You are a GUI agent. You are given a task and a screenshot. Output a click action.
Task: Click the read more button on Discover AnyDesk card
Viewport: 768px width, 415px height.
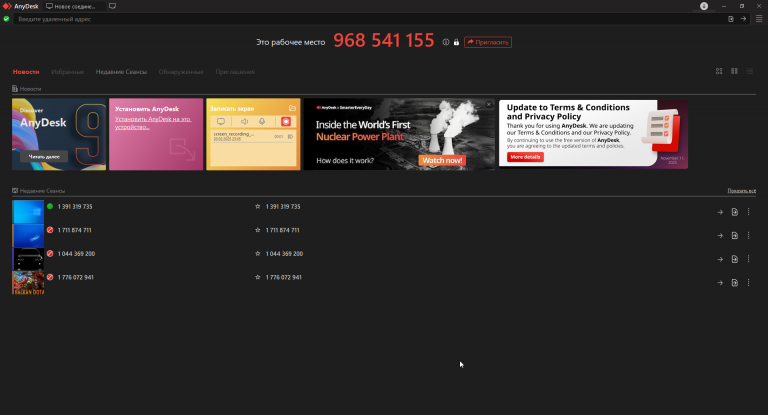coord(44,157)
